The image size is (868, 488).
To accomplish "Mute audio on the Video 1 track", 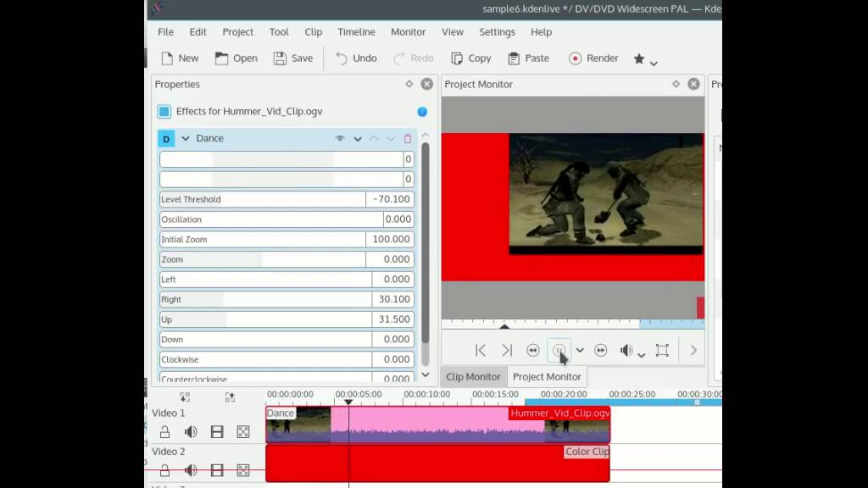I will [191, 431].
